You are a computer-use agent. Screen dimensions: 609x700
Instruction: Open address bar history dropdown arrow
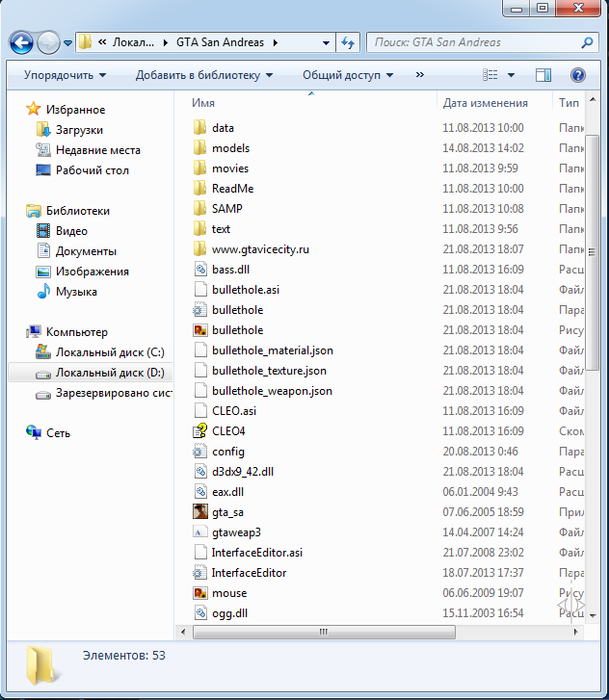(326, 43)
